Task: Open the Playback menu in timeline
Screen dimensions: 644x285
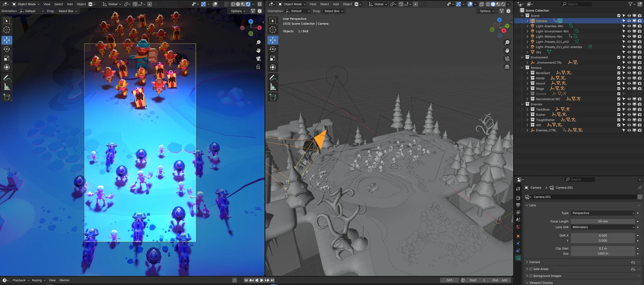Action: point(21,280)
